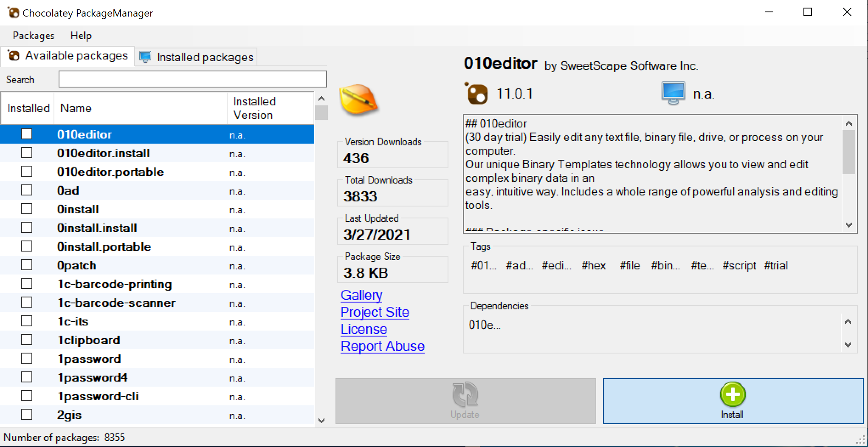Viewport: 868px width, 447px height.
Task: Click the package list scrollbar thumb
Action: [321, 113]
